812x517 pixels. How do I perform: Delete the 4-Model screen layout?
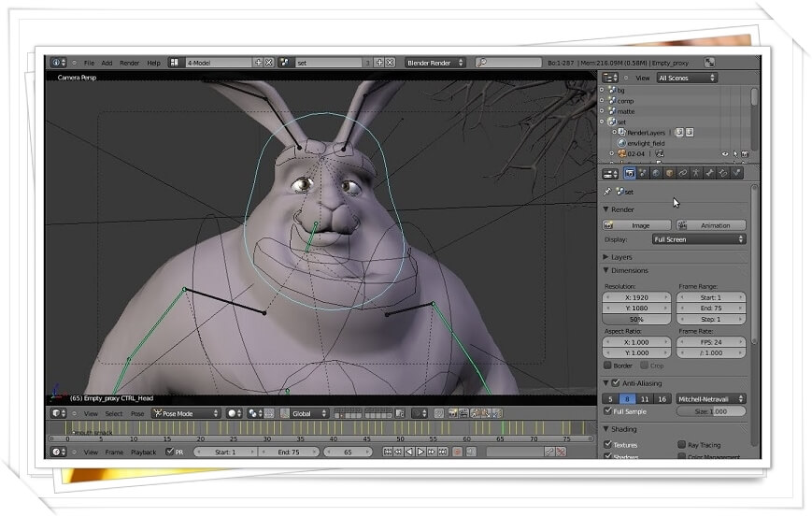tap(269, 63)
